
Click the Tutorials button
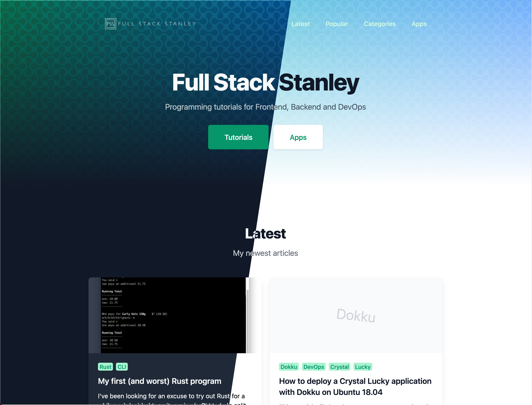239,137
